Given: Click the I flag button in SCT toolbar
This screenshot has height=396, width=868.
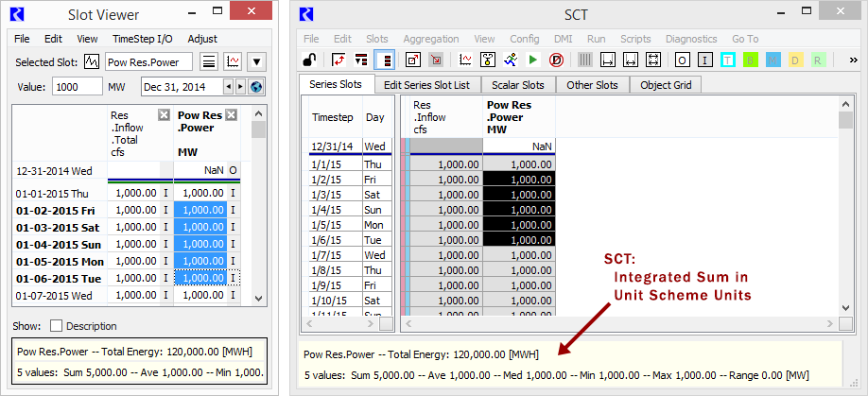Looking at the screenshot, I should [x=705, y=60].
